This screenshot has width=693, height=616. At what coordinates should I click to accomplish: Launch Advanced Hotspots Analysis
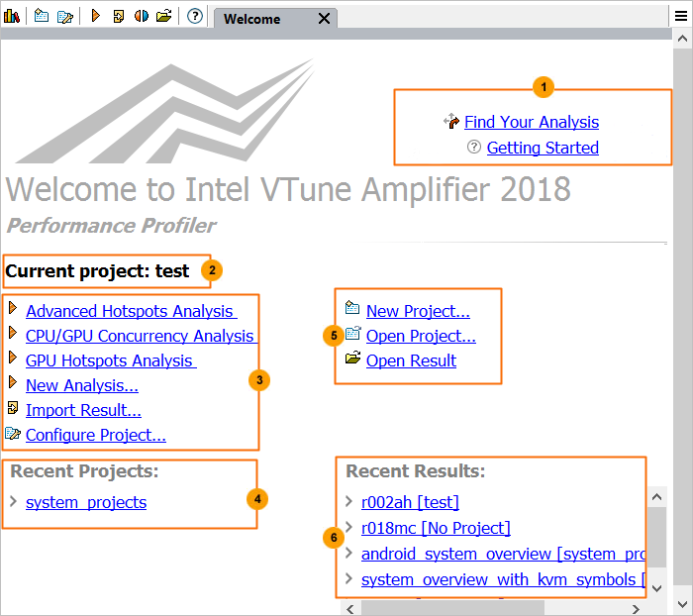(x=130, y=311)
